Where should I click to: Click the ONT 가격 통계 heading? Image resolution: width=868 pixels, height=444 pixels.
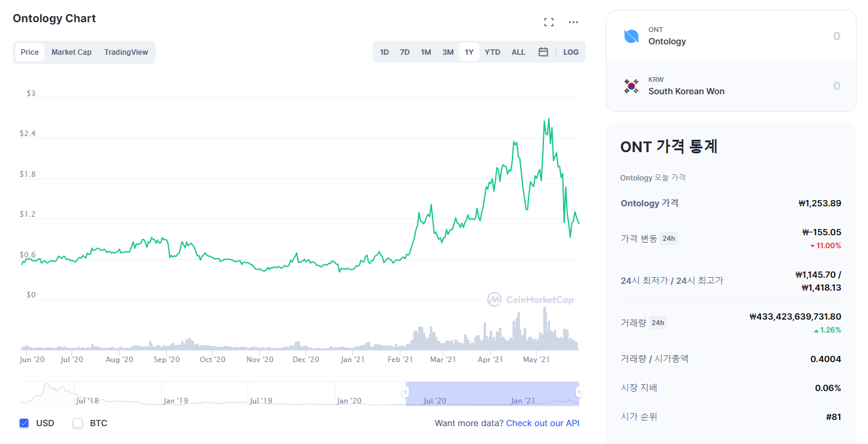pos(669,147)
